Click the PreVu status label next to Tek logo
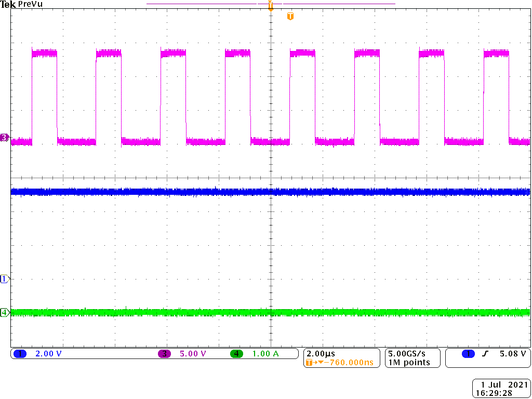532x399 pixels. point(30,4)
